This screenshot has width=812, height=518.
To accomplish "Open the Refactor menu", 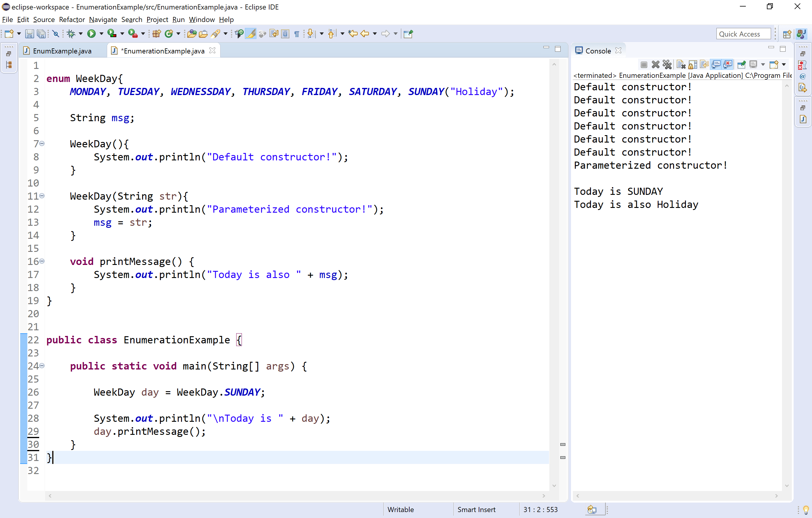I will (72, 20).
